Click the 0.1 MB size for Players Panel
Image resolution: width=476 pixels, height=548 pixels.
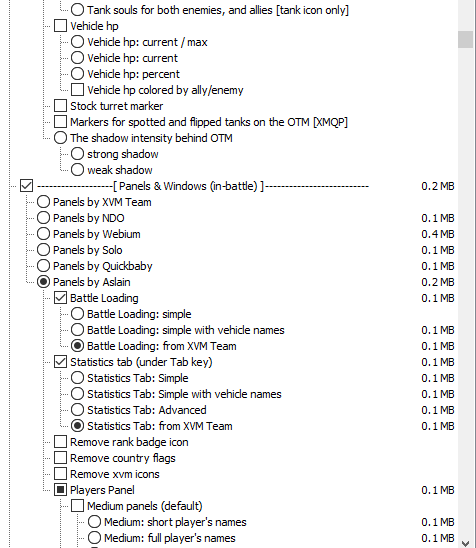(438, 490)
